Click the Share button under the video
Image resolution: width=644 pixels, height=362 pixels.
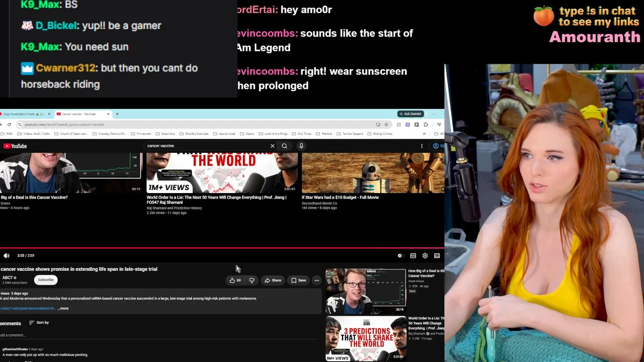coord(273,280)
